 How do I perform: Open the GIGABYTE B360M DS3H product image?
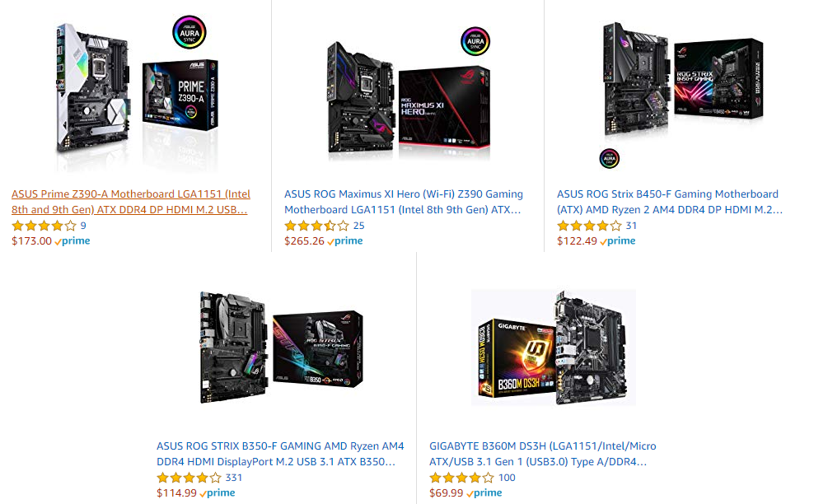(554, 347)
